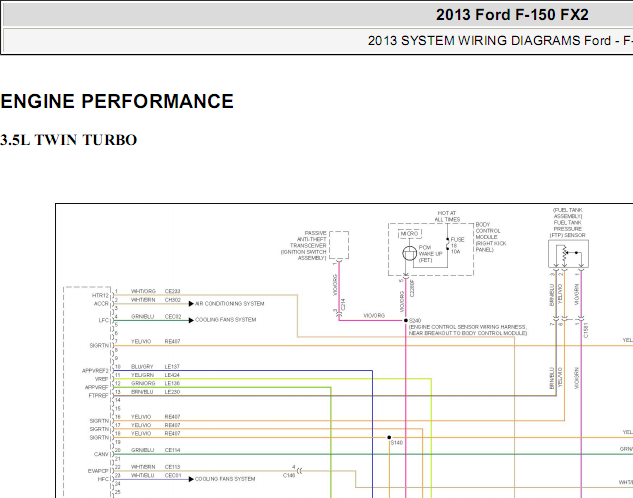Click the 'S240' splice label

click(415, 320)
